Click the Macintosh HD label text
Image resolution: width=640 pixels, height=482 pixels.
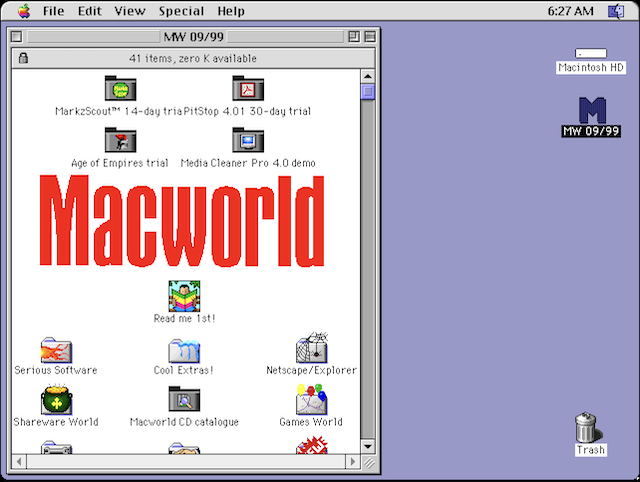click(x=591, y=67)
